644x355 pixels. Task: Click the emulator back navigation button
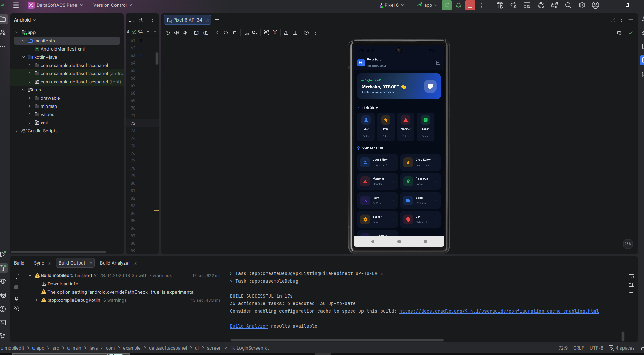click(x=373, y=241)
